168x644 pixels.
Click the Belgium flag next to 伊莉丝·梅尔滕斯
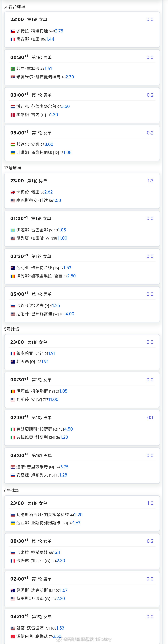(x=13, y=391)
